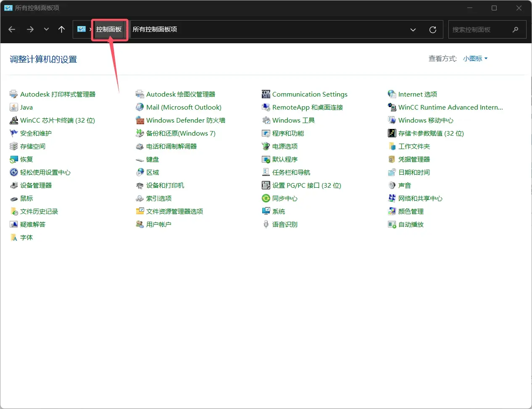This screenshot has height=409, width=532.
Task: Open the recent locations dropdown arrow
Action: coord(46,29)
